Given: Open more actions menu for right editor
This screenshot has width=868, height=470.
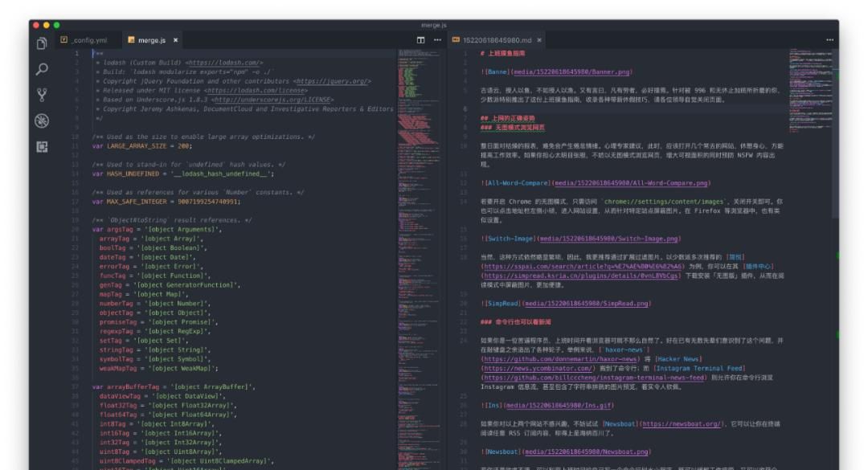Looking at the screenshot, I should (x=829, y=40).
